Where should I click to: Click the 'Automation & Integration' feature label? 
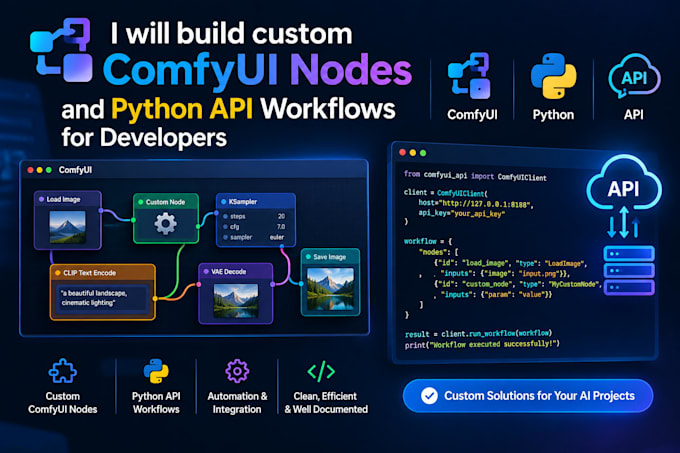point(237,403)
